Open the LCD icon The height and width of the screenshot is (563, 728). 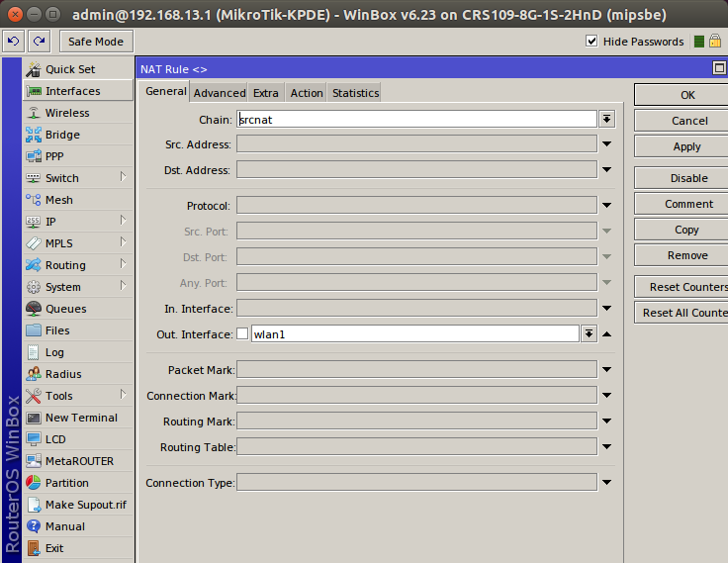[x=34, y=439]
